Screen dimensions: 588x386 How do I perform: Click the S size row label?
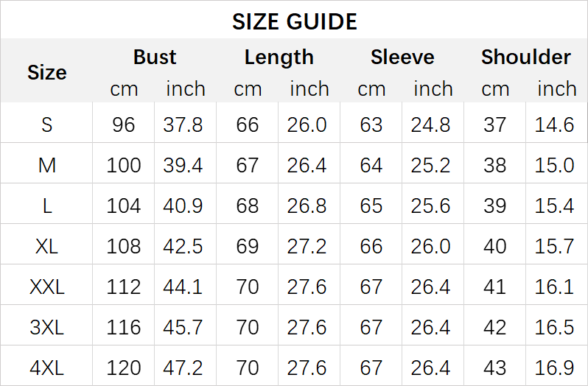(46, 124)
